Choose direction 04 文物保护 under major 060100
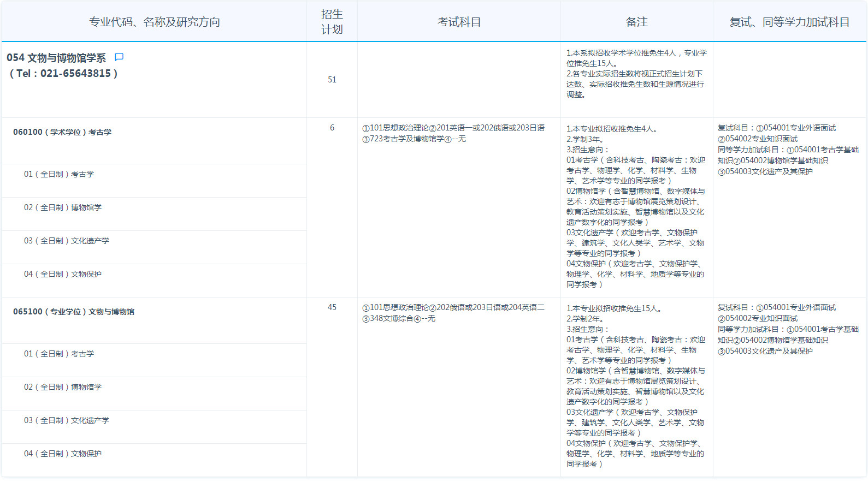The width and height of the screenshot is (868, 482). coord(63,274)
